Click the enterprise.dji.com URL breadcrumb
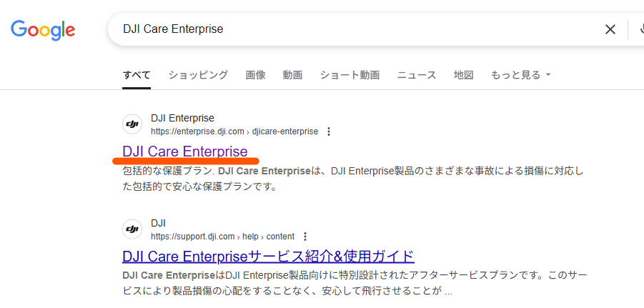The height and width of the screenshot is (308, 644). pos(234,131)
